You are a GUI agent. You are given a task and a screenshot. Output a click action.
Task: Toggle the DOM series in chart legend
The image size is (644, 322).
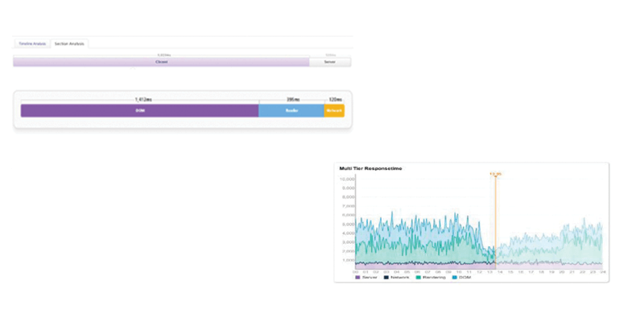[x=464, y=278]
